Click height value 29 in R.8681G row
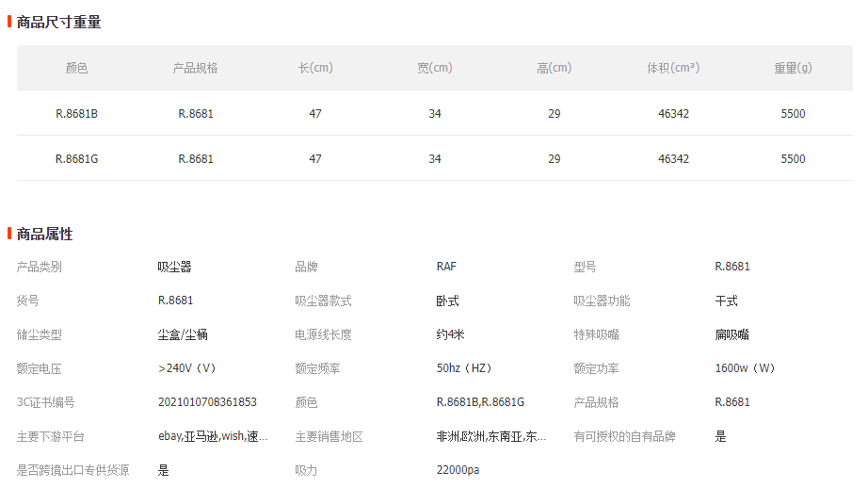 point(555,159)
